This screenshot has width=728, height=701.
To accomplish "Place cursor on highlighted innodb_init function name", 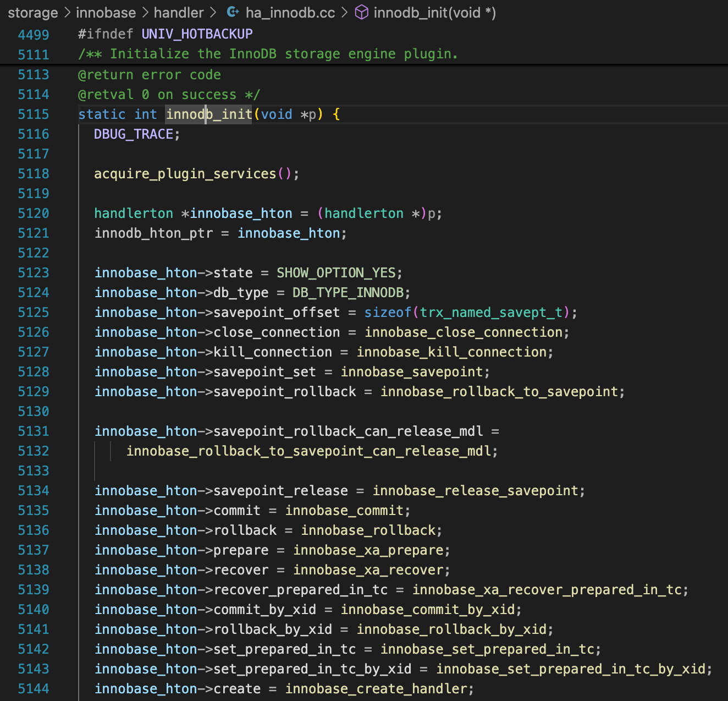I will click(209, 114).
